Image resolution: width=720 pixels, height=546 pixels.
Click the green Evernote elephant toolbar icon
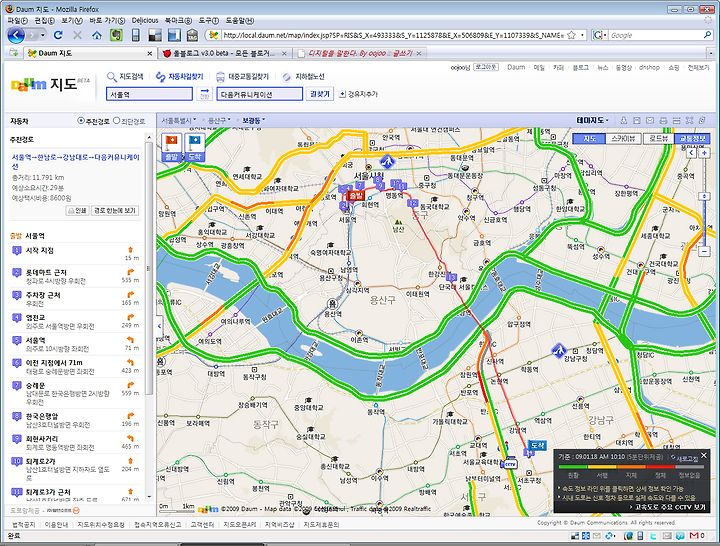[x=116, y=35]
